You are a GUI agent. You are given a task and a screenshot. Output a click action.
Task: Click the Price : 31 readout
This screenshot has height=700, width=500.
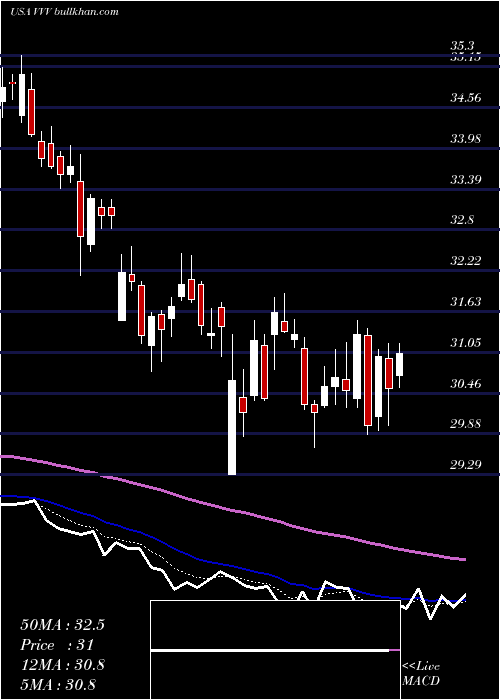(x=57, y=645)
